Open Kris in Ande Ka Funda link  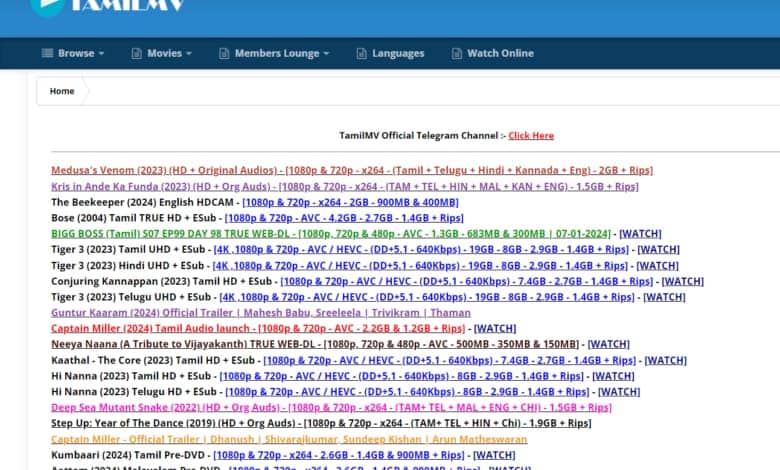pyautogui.click(x=345, y=186)
